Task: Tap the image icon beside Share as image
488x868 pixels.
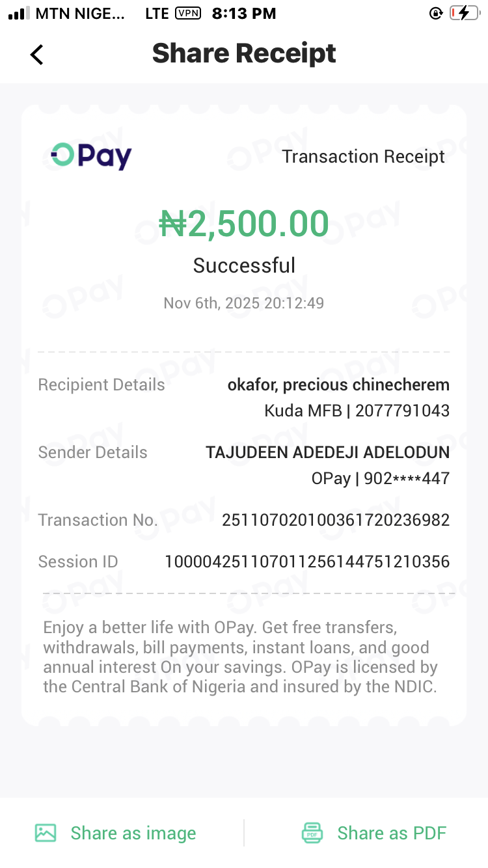Action: pos(46,833)
